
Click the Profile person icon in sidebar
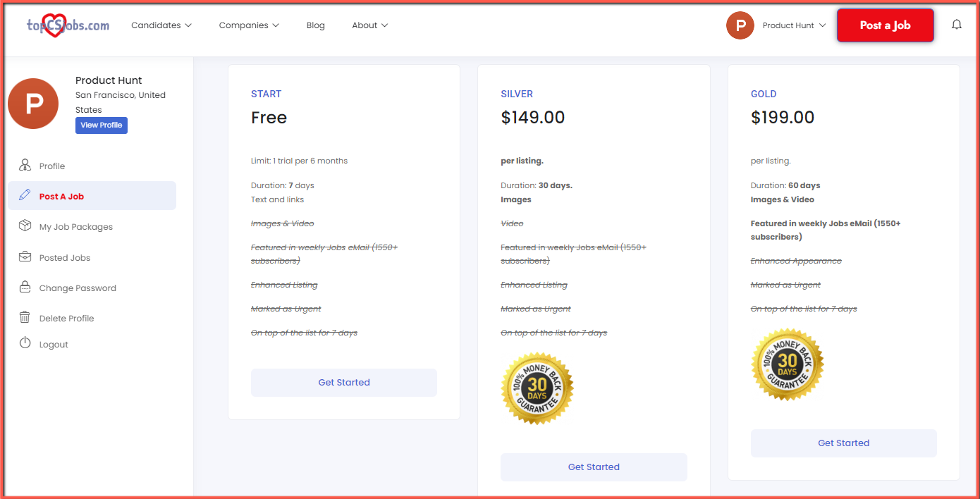coord(25,166)
